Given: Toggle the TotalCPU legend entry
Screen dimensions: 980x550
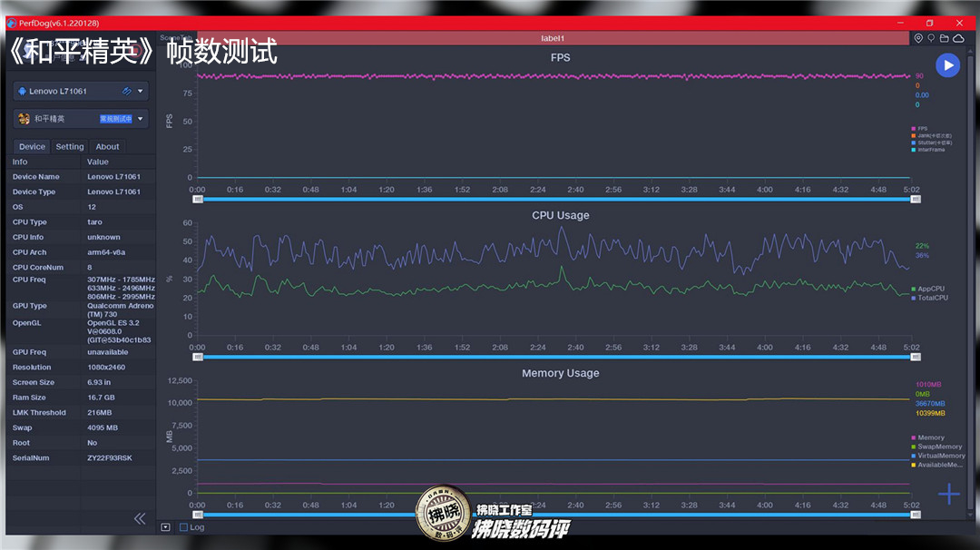Looking at the screenshot, I should (x=929, y=298).
